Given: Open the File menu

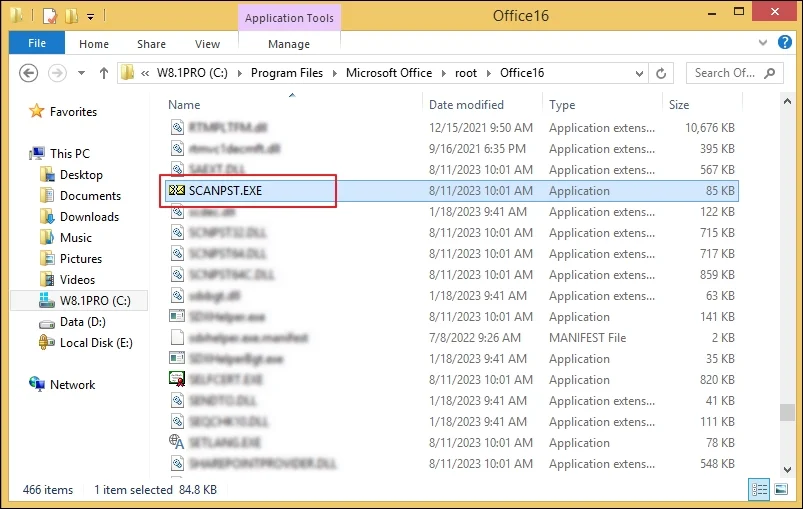Looking at the screenshot, I should click(x=37, y=44).
